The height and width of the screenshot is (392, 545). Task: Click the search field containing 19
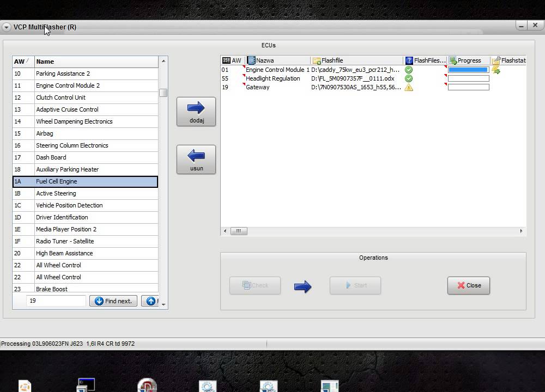tap(56, 301)
